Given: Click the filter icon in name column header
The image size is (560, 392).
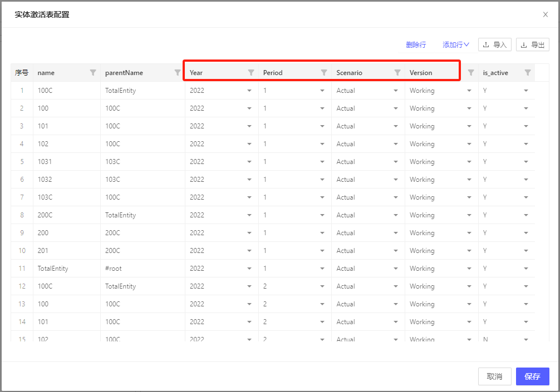Looking at the screenshot, I should 93,72.
